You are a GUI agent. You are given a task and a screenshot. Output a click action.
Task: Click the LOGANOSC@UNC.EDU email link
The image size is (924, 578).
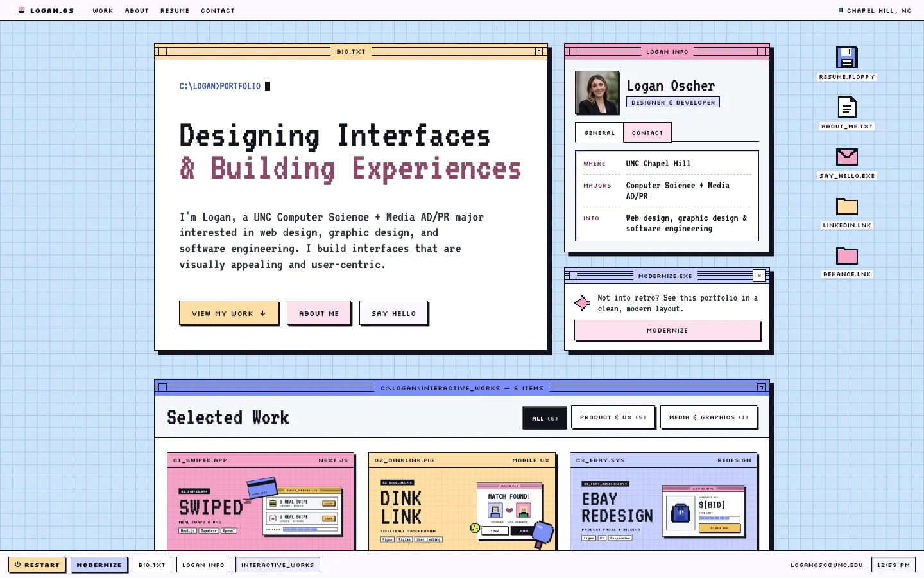826,565
